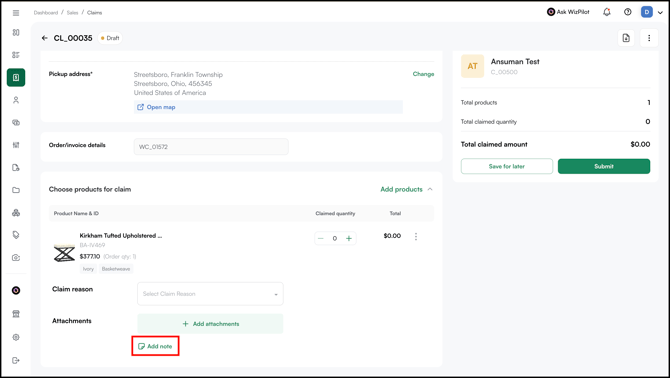The height and width of the screenshot is (378, 670).
Task: Click the logout sidebar icon
Action: (x=16, y=360)
